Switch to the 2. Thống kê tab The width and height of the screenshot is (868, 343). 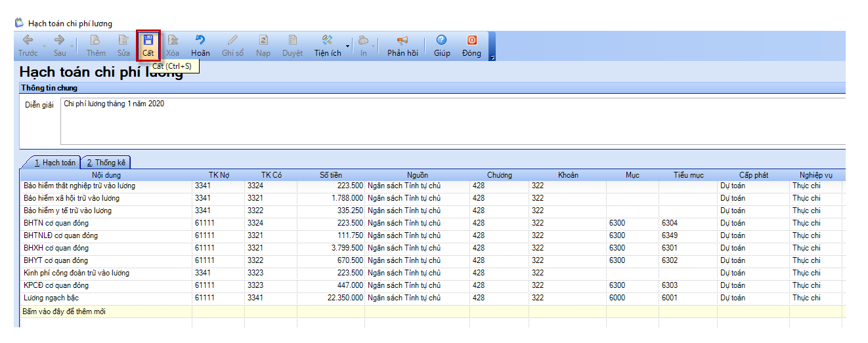(108, 163)
